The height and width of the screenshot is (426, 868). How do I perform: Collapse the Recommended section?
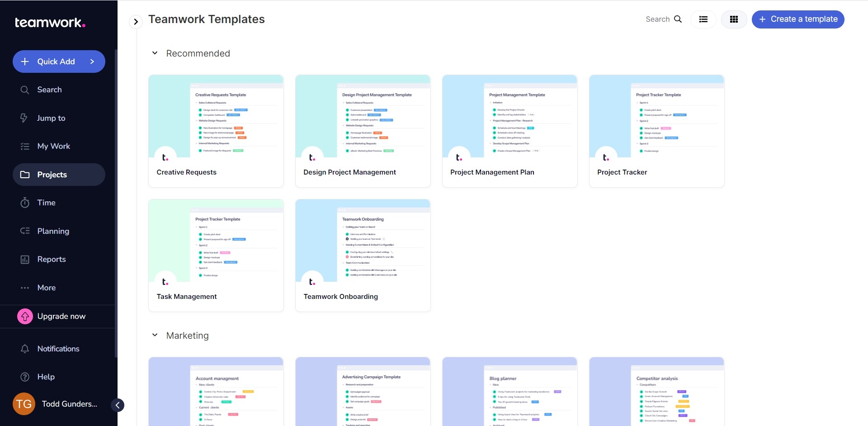point(155,53)
